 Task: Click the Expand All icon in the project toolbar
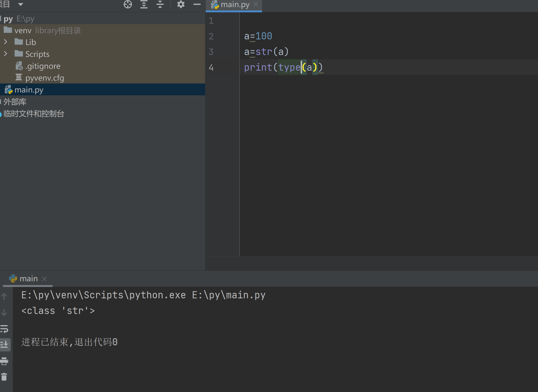pos(144,4)
